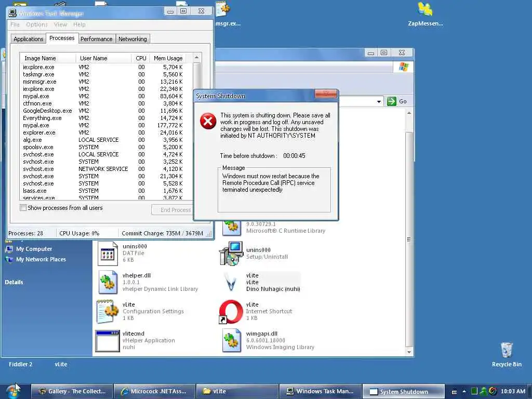This screenshot has width=532, height=399.
Task: Open the View menu in Task Manager
Action: coord(60,24)
